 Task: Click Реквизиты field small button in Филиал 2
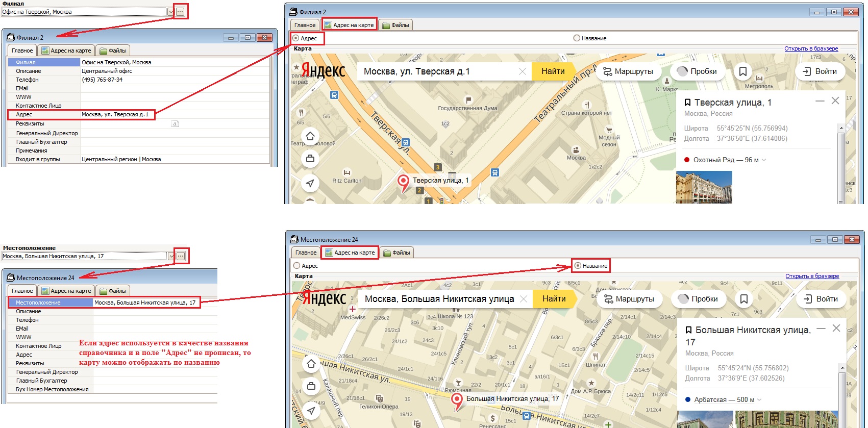click(x=175, y=124)
